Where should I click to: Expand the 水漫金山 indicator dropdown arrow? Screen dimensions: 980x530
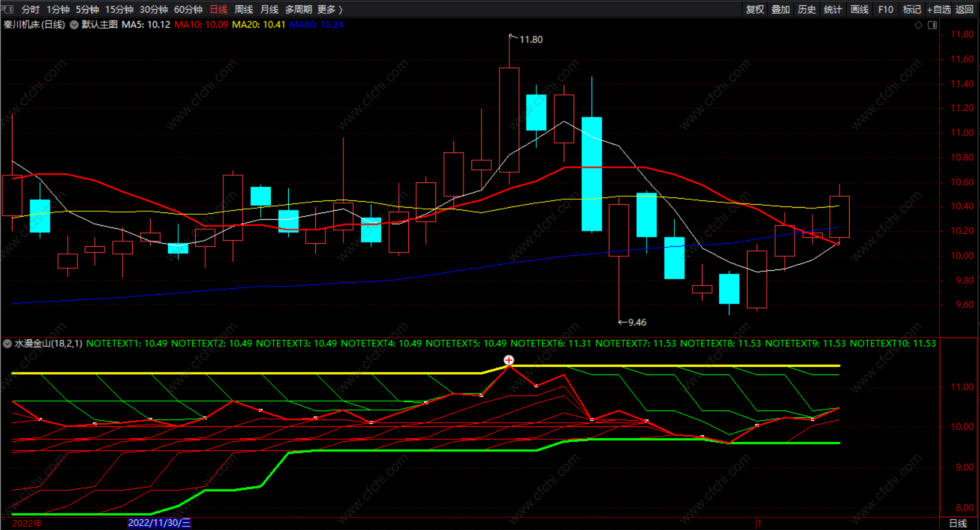7,343
